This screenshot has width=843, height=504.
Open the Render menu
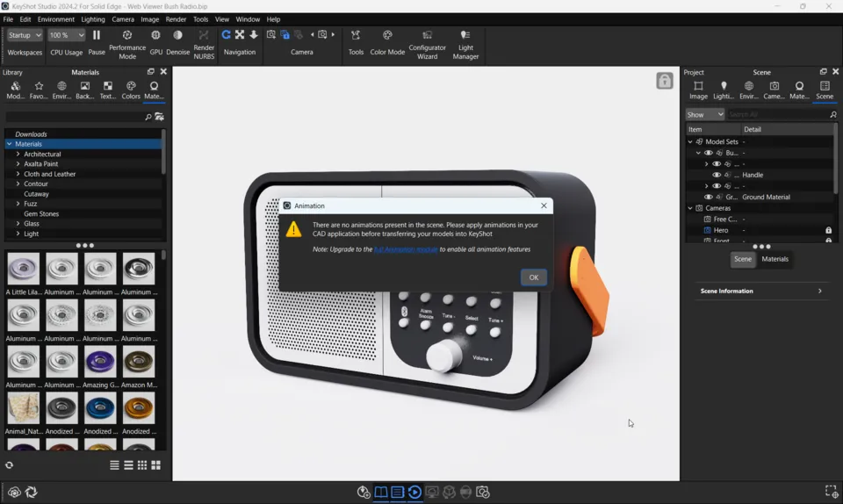pos(176,19)
